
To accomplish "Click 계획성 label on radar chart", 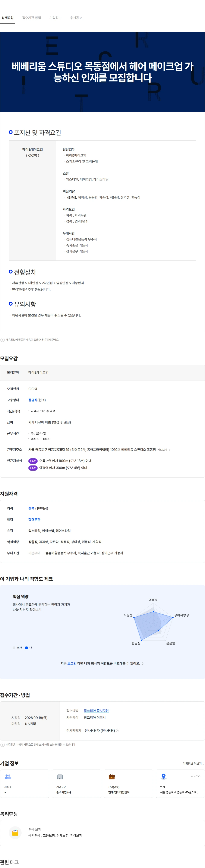I will [x=153, y=600].
